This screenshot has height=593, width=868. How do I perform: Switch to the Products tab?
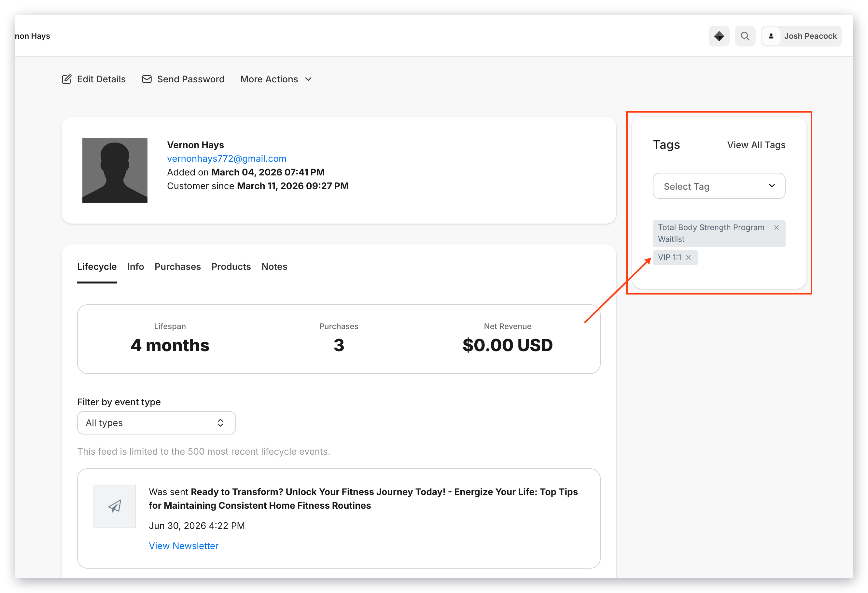tap(231, 267)
